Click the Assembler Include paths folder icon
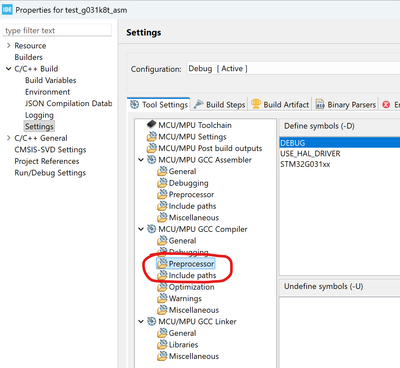The height and width of the screenshot is (368, 400). pyautogui.click(x=162, y=206)
